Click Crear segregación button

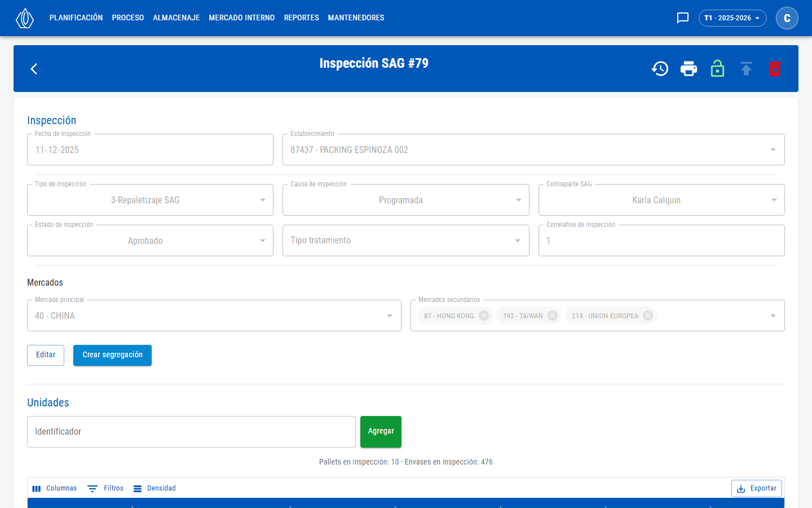[x=112, y=355]
